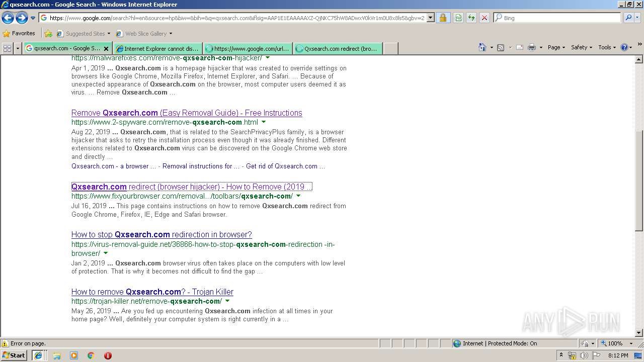
Task: Click the red Opera taskbar icon
Action: (108, 355)
